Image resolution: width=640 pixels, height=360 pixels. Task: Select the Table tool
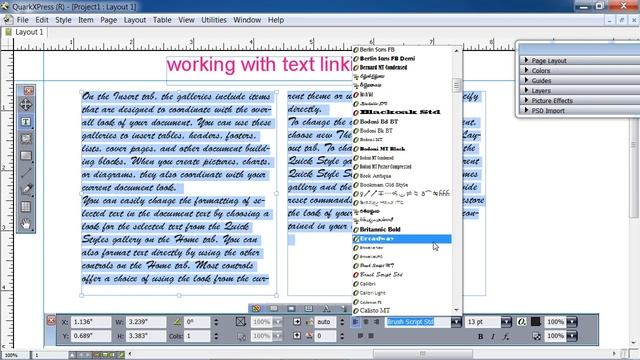click(26, 207)
